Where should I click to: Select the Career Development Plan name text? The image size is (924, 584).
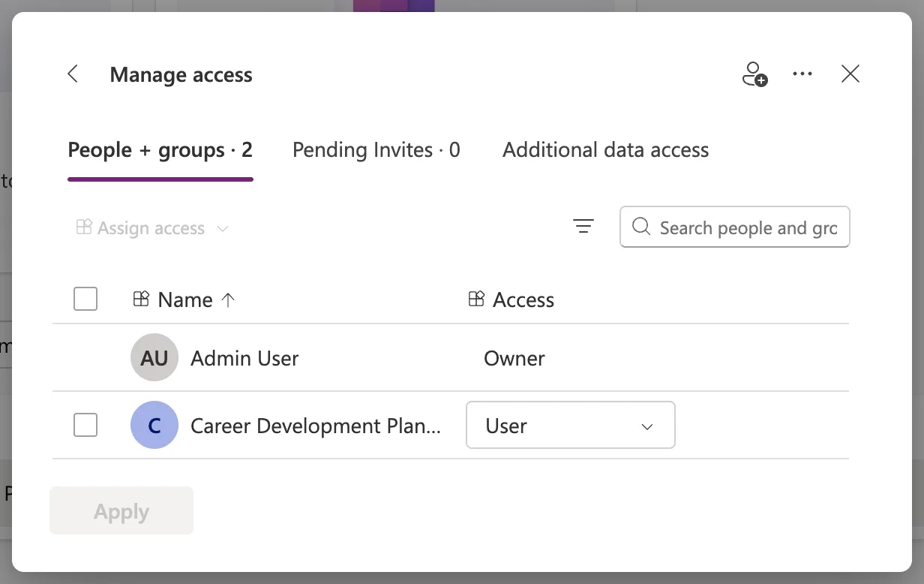(316, 426)
